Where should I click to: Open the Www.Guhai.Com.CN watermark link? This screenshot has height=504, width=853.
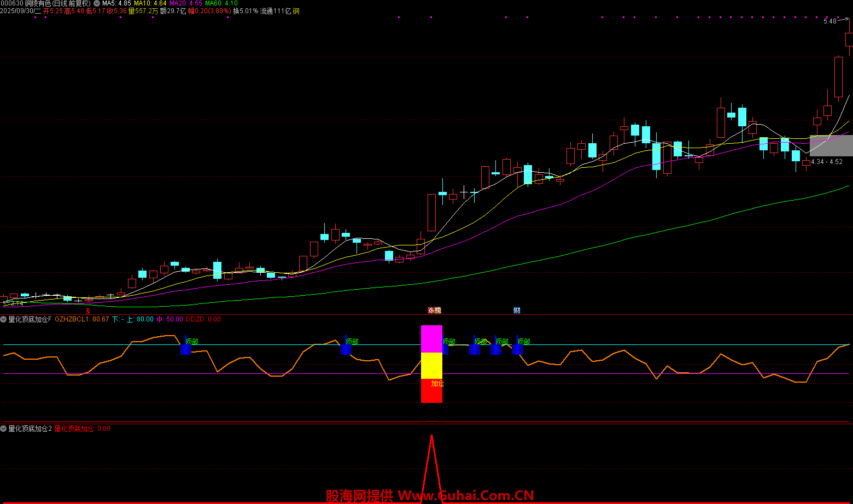point(465,495)
